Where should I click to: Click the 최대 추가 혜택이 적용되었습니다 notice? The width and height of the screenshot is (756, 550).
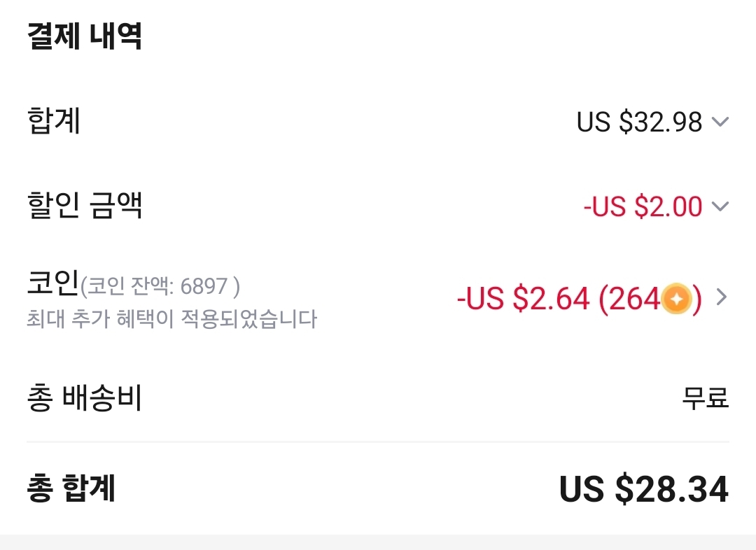(x=171, y=320)
